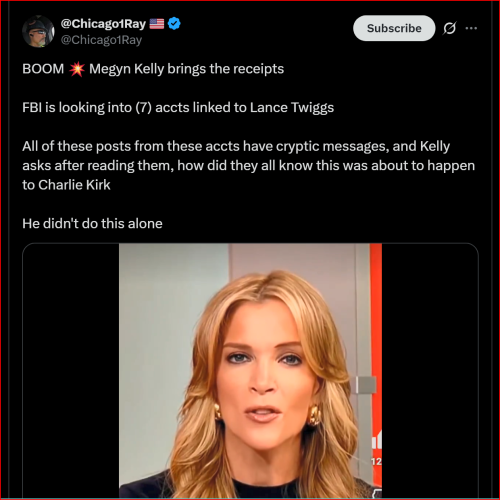Open the grey @Chicago1Ray handle

pyautogui.click(x=101, y=40)
